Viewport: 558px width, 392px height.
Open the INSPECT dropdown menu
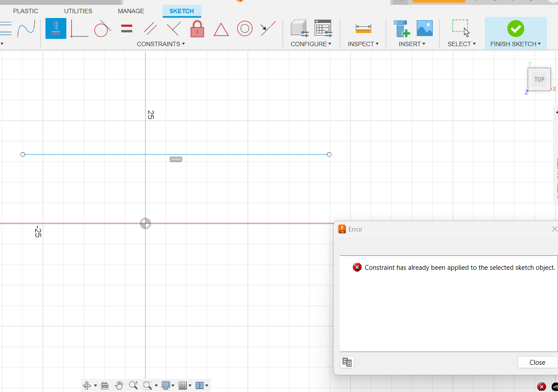[363, 44]
